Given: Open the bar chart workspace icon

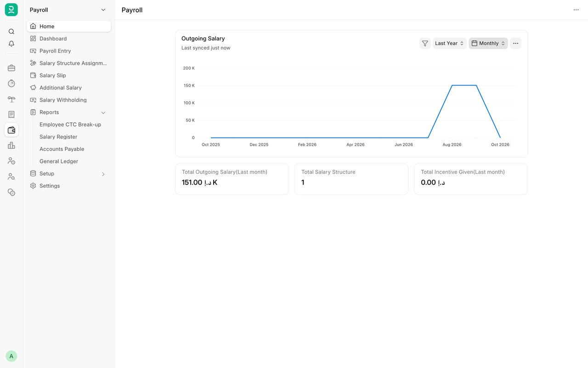Looking at the screenshot, I should (x=11, y=145).
